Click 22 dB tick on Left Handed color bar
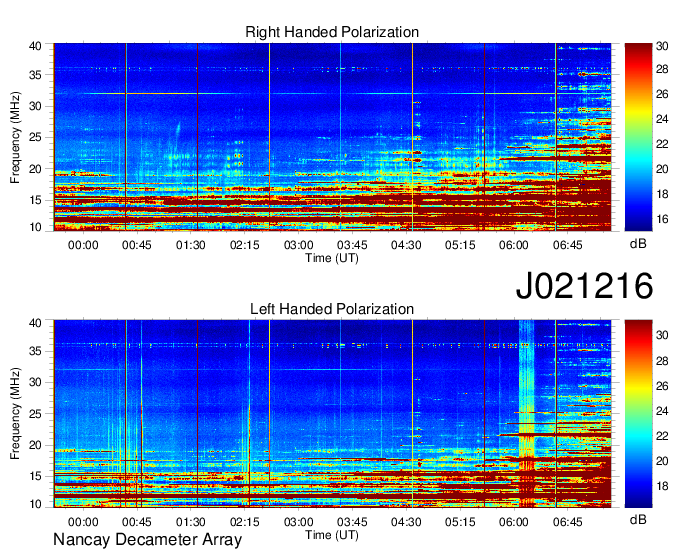 click(662, 436)
